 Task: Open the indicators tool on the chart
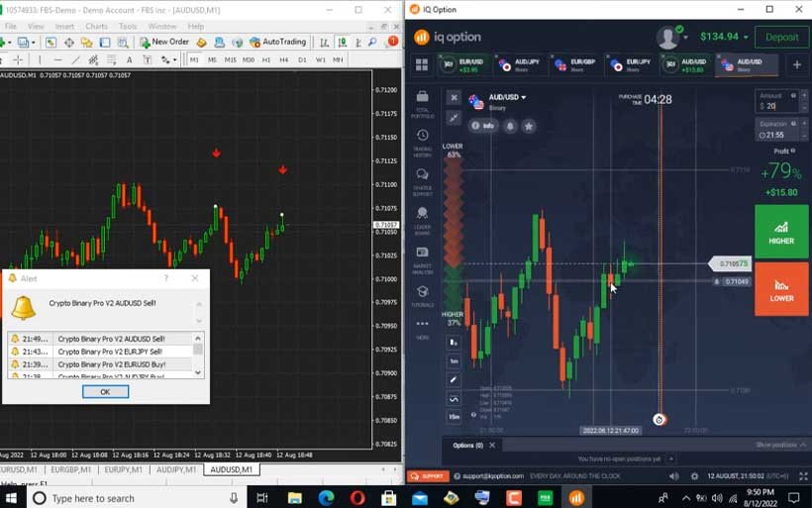(454, 399)
